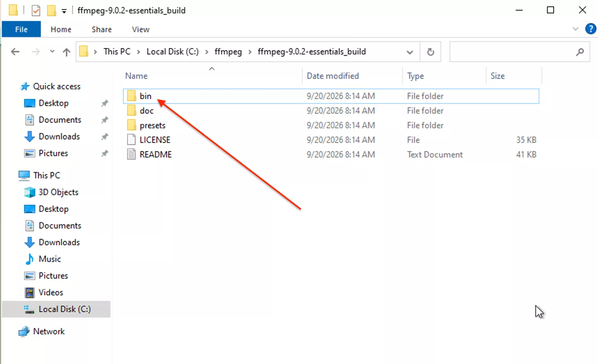Select Quick access in navigation pane
Screen dimensions: 598x364
click(x=56, y=86)
